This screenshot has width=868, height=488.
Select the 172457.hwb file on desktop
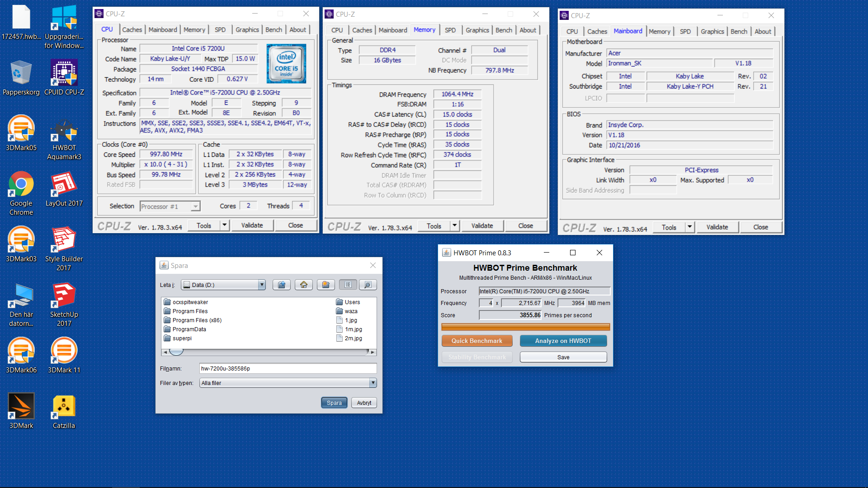click(x=21, y=22)
